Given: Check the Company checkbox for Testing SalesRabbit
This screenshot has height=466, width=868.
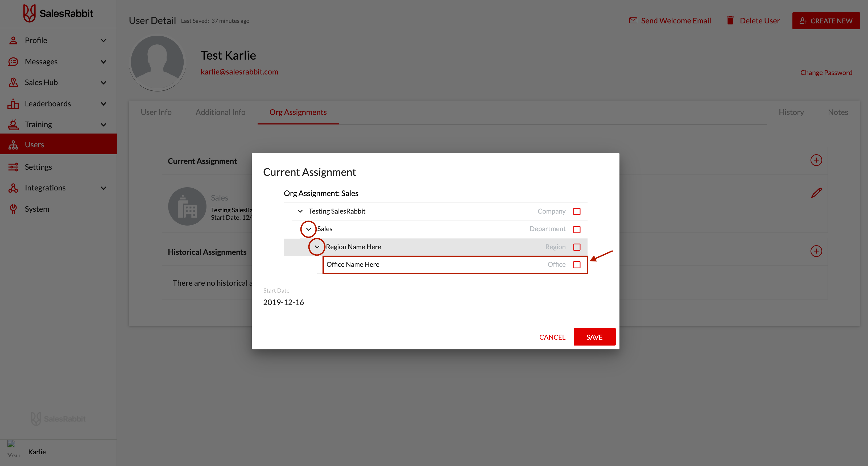Looking at the screenshot, I should pos(577,211).
